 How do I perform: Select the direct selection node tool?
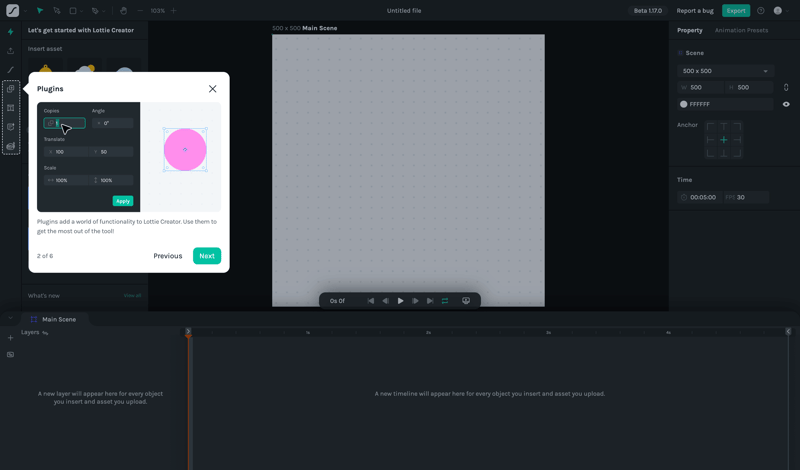click(x=57, y=10)
